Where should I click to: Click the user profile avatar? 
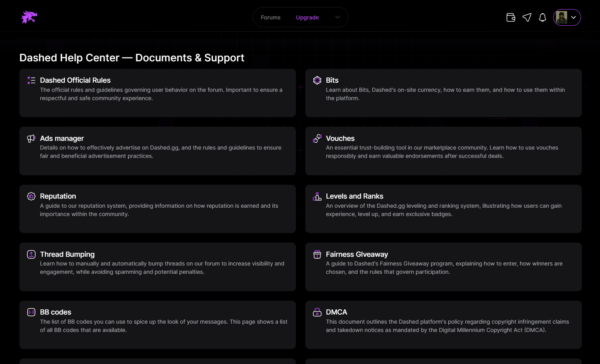pyautogui.click(x=561, y=17)
